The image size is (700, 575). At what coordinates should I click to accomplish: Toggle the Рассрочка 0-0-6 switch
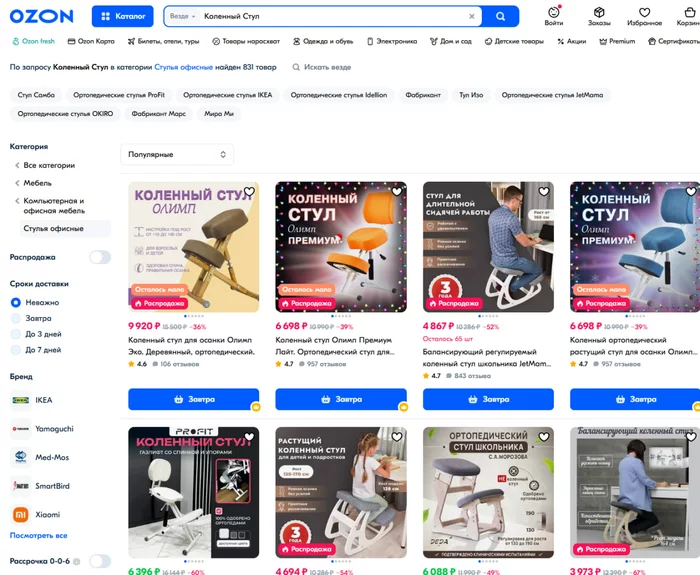[100, 561]
